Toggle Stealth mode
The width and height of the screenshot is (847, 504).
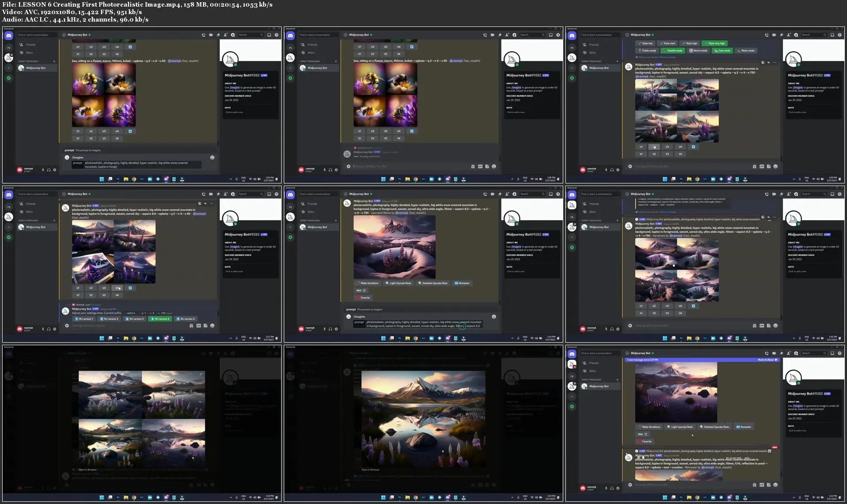tap(673, 51)
